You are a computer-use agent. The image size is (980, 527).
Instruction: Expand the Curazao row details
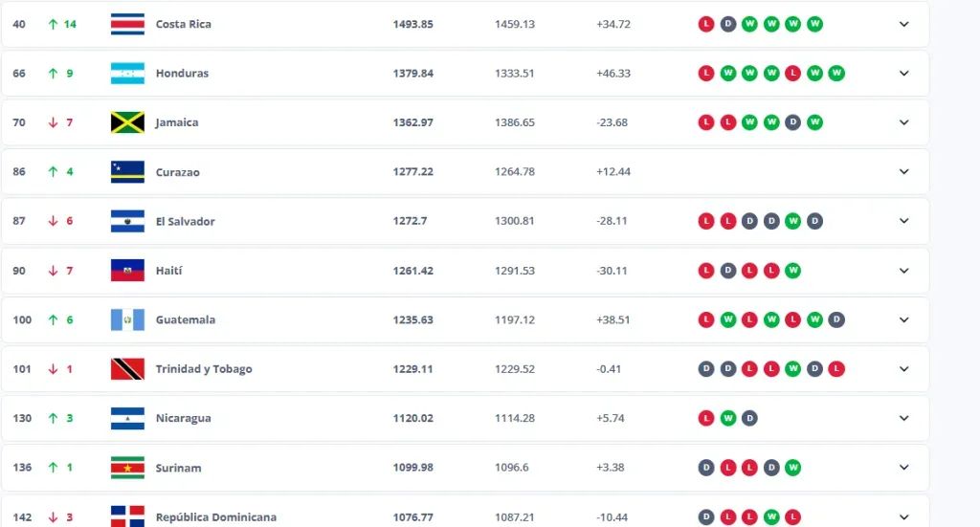(903, 172)
